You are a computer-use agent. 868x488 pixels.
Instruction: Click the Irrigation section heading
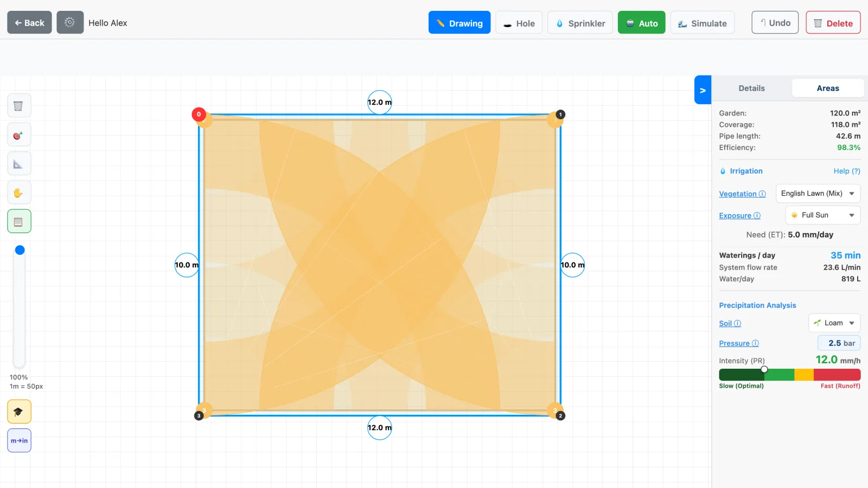pos(746,171)
